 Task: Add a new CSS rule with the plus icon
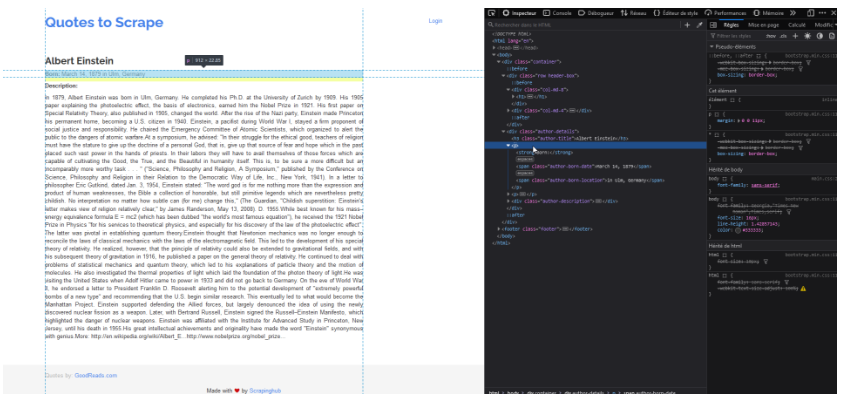point(794,35)
